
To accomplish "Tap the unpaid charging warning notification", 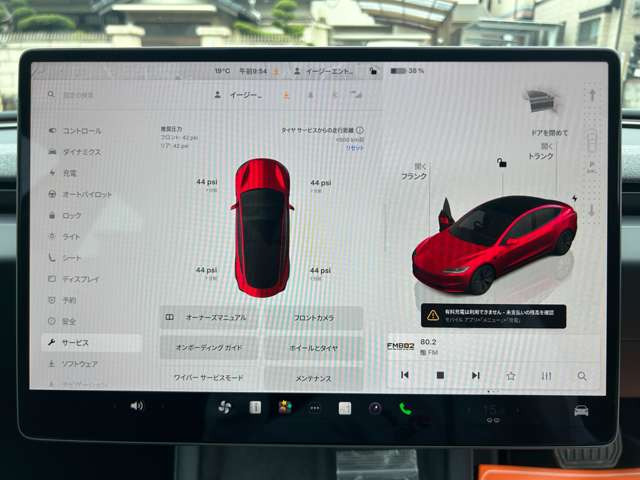I will [493, 316].
